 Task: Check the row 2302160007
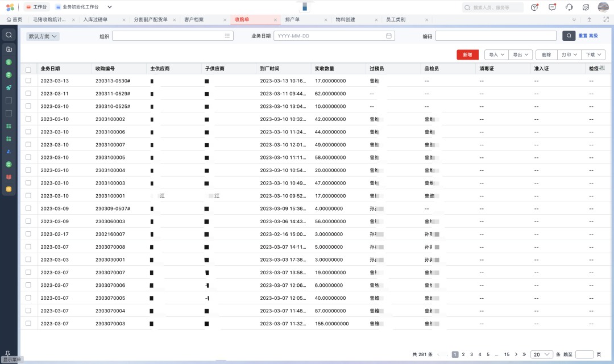(28, 234)
